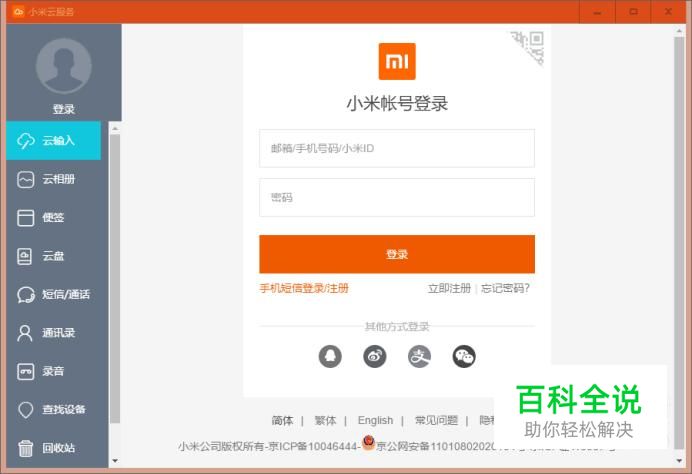Click the main page scrollbar up arrow
The image size is (692, 474).
(x=679, y=31)
